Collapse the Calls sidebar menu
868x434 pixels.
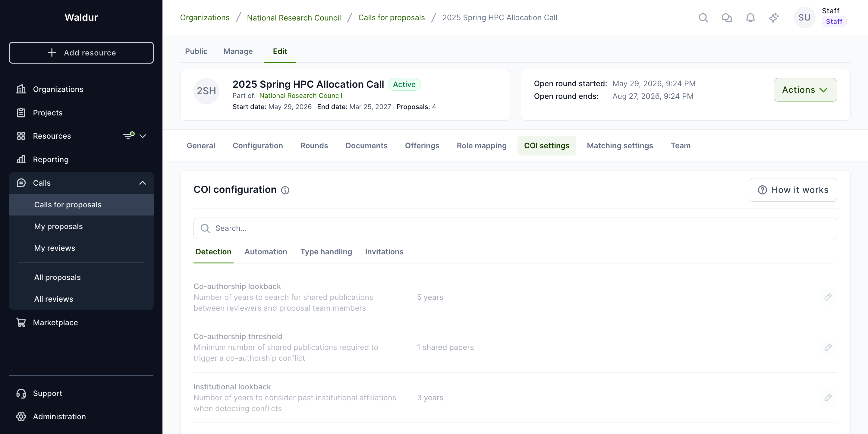coord(143,183)
